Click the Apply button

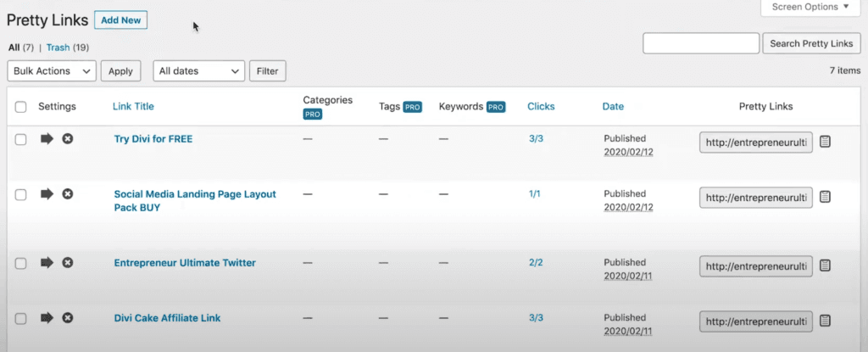[120, 71]
